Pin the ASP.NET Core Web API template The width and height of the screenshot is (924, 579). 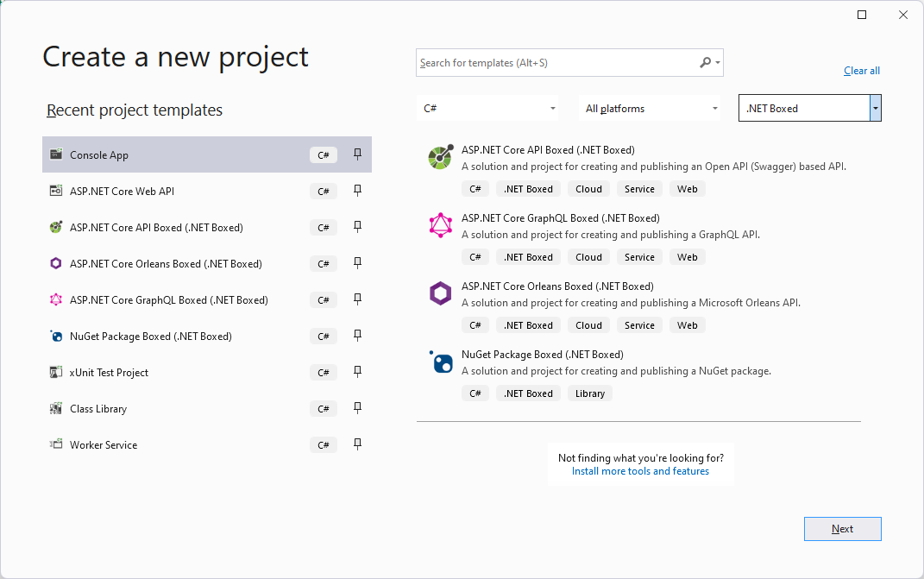click(357, 192)
